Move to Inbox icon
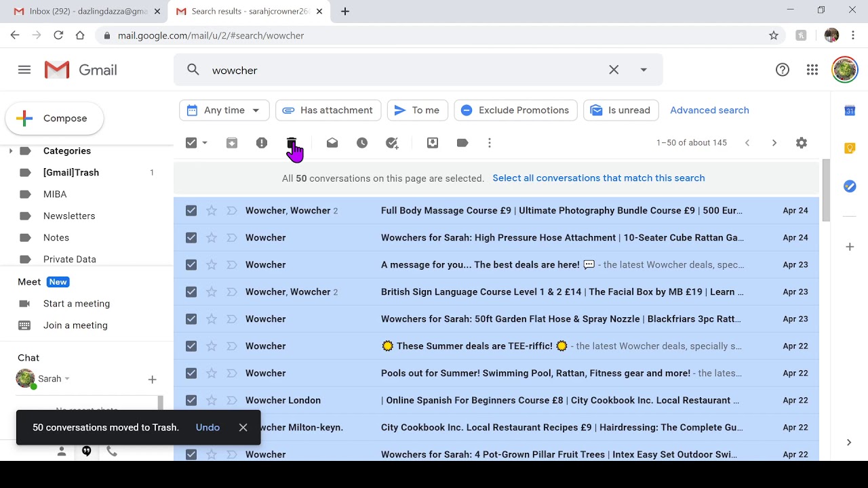Screen dimensions: 868x488 coord(433,143)
